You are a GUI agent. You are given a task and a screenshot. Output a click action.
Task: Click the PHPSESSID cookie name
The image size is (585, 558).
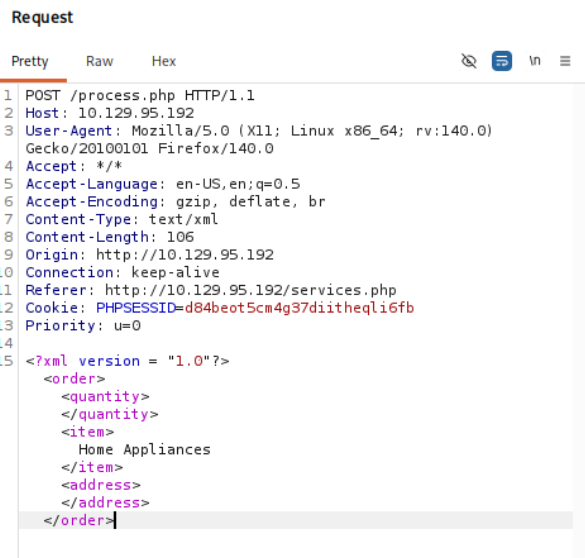pos(136,308)
